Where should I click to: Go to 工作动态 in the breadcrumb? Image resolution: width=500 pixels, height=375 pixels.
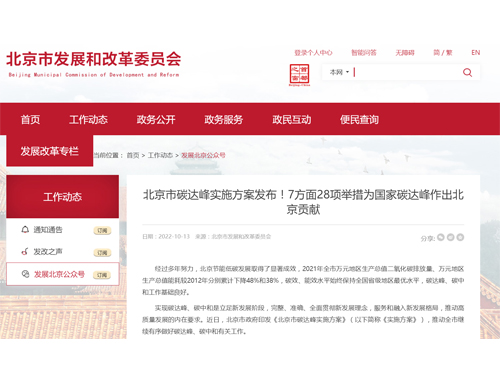(x=160, y=155)
